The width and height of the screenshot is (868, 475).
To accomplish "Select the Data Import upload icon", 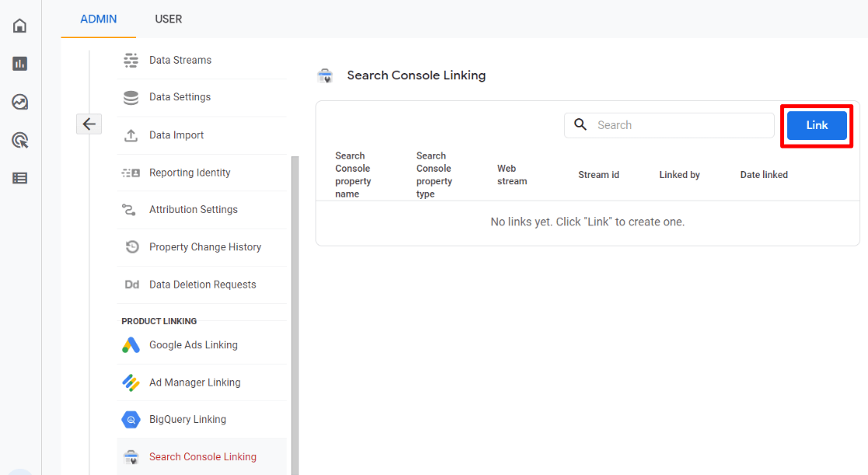I will 132,134.
